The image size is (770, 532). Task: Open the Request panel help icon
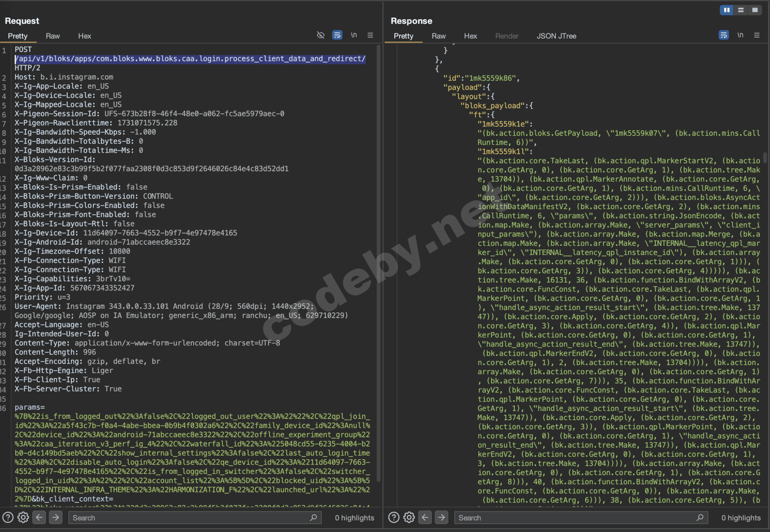coord(8,518)
